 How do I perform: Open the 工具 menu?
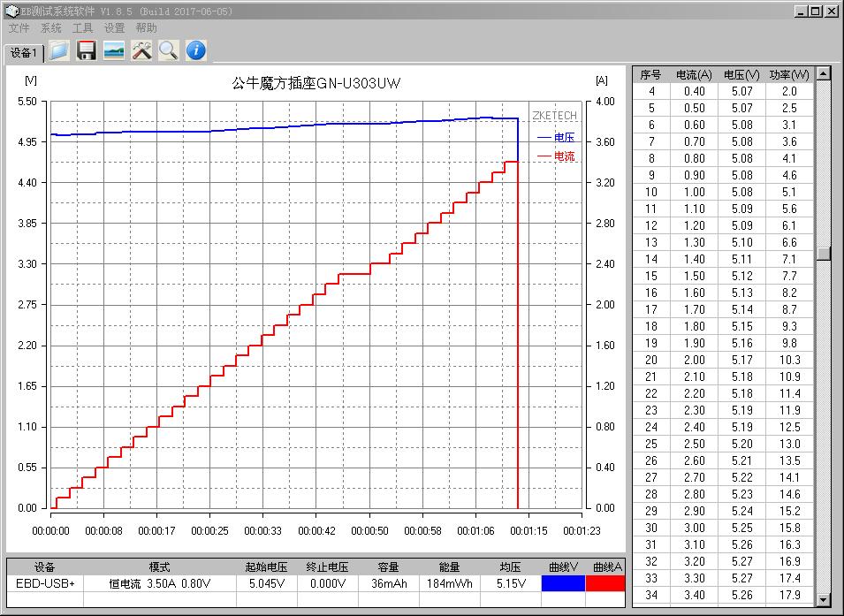tap(82, 28)
